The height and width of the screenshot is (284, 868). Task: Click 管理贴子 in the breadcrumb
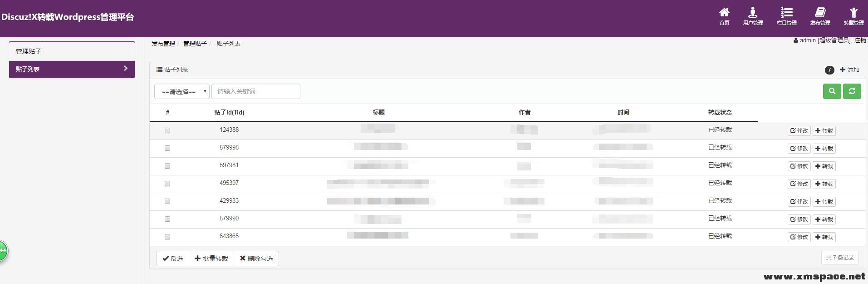click(195, 44)
